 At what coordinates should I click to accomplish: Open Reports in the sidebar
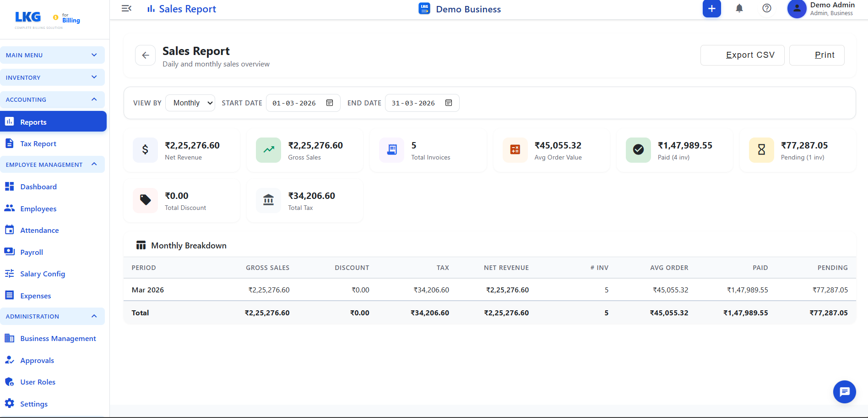[x=53, y=121]
